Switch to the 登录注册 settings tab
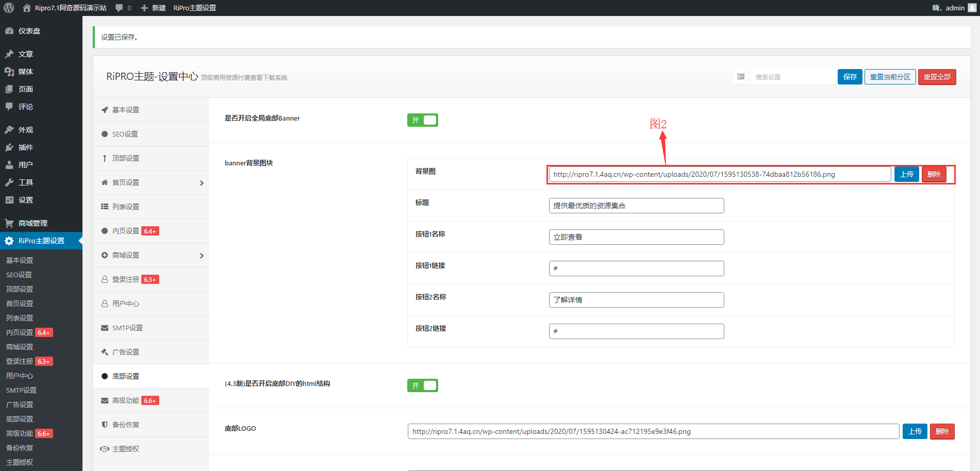980x471 pixels. tap(126, 279)
